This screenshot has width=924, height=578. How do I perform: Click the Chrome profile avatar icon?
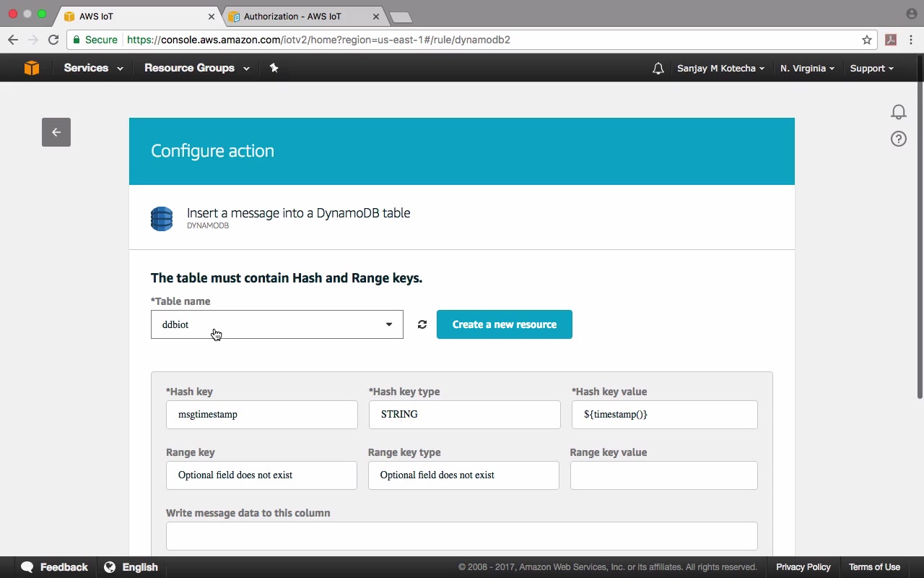click(911, 14)
